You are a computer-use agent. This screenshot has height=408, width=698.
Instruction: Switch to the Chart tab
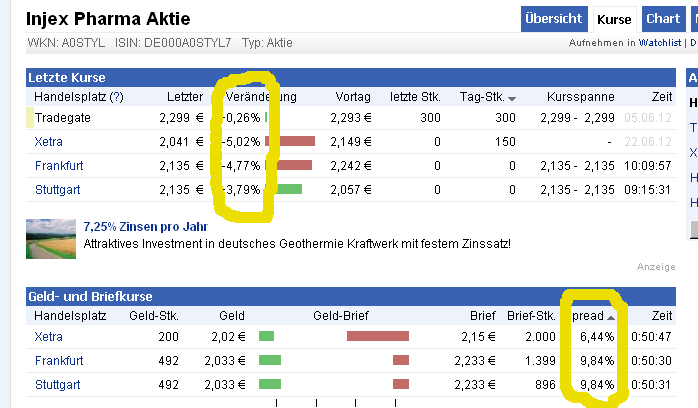663,19
